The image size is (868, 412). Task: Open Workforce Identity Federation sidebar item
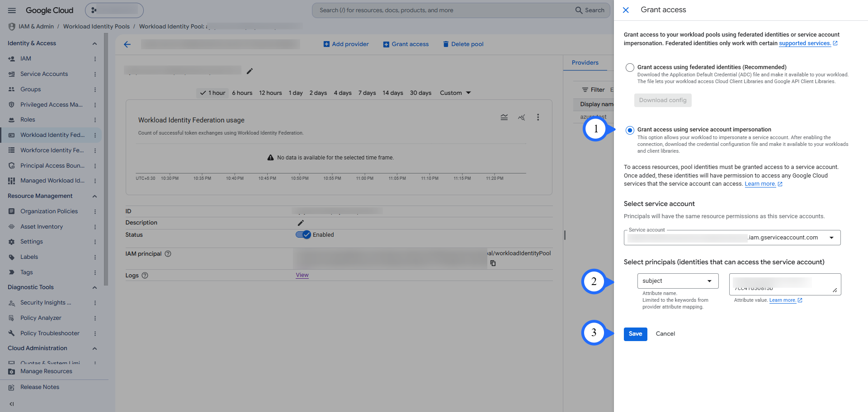[51, 150]
